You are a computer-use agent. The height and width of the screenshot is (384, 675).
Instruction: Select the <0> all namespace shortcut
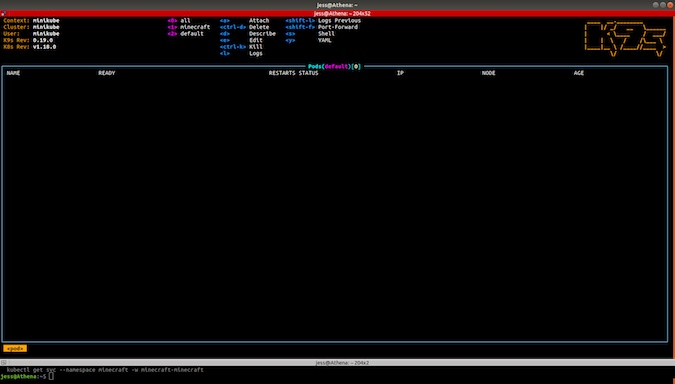[179, 20]
